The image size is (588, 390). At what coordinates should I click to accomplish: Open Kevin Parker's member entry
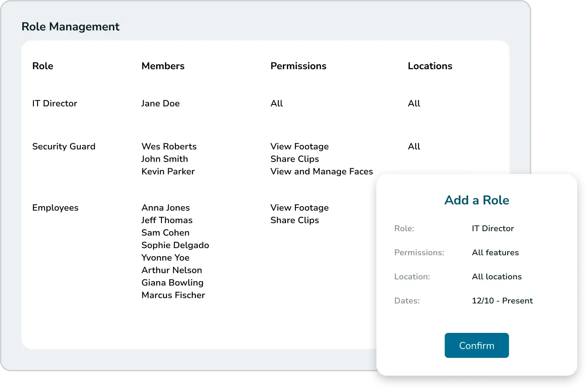168,172
